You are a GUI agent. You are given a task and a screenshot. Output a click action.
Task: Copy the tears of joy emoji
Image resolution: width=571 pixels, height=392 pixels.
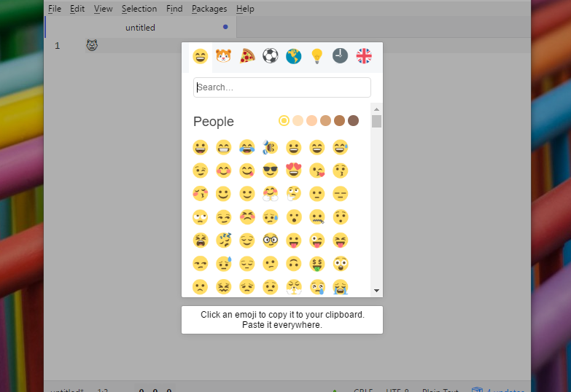(247, 147)
